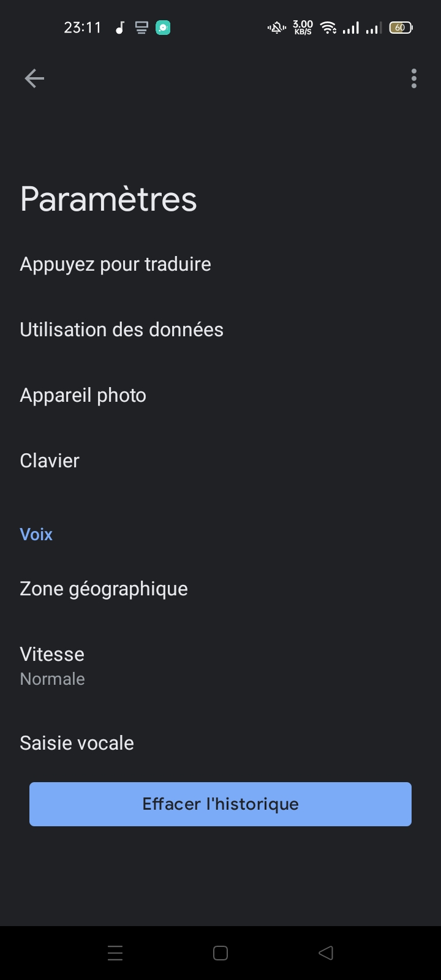The width and height of the screenshot is (441, 980).
Task: Open Appuyez pour traduire settings
Action: coord(115,264)
